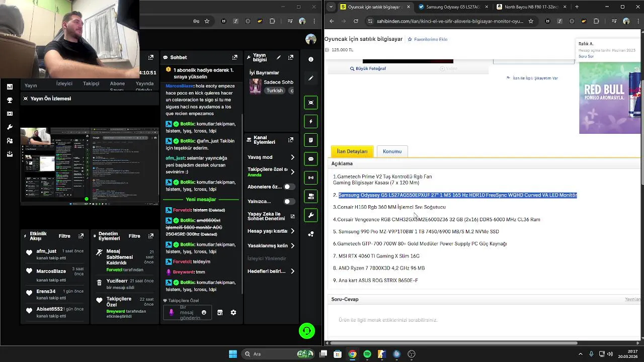Open the green headset support button
Screen dimensions: 644x362
point(307,330)
